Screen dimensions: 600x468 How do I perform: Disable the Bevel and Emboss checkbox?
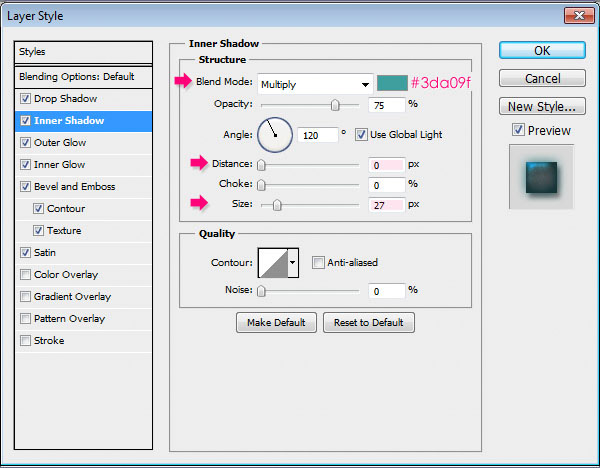pos(25,187)
